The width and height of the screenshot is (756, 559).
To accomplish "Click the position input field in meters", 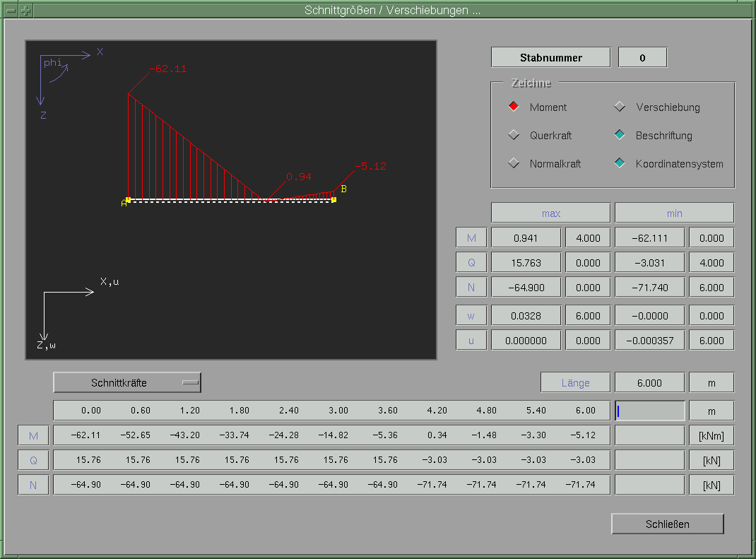I will click(650, 411).
